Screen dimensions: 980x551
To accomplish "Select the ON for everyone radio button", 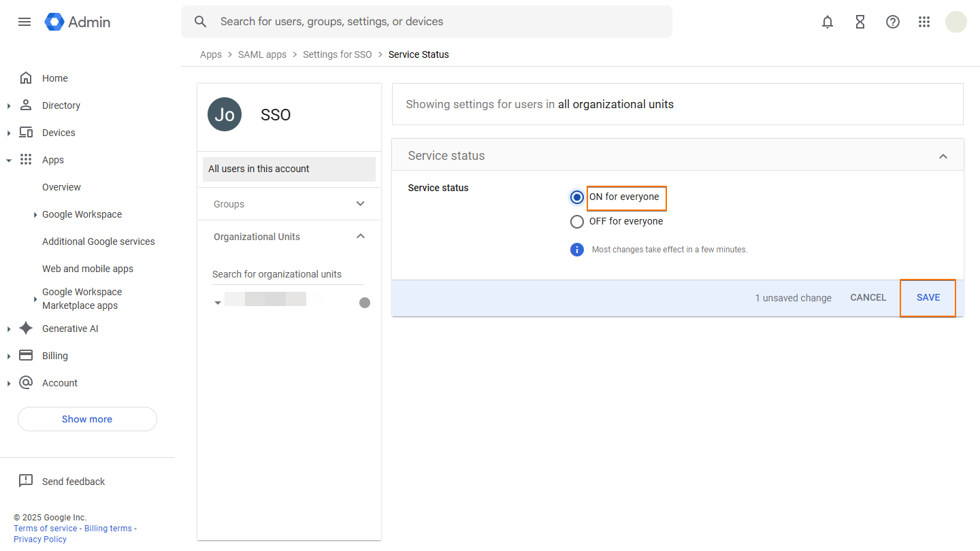I will coord(576,197).
